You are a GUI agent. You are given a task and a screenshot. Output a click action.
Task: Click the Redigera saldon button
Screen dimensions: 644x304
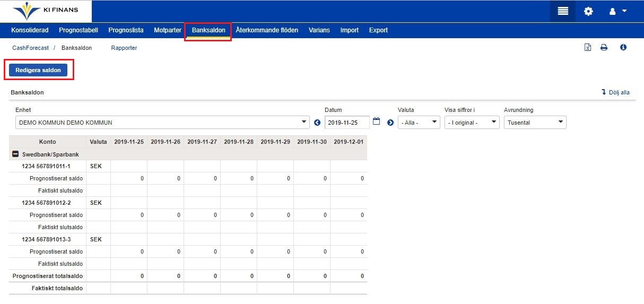pos(38,70)
